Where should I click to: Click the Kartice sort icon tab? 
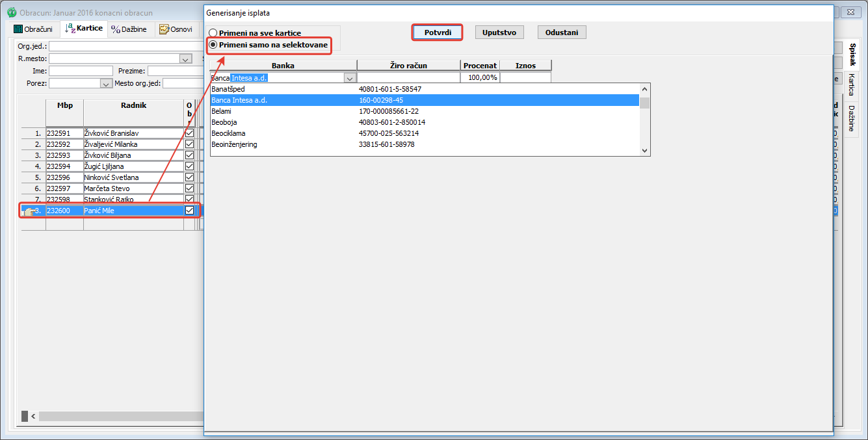pyautogui.click(x=84, y=29)
